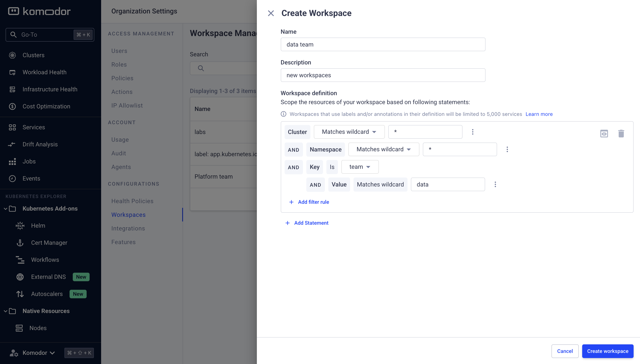Open more options for Value rule
640x364 pixels.
[495, 184]
